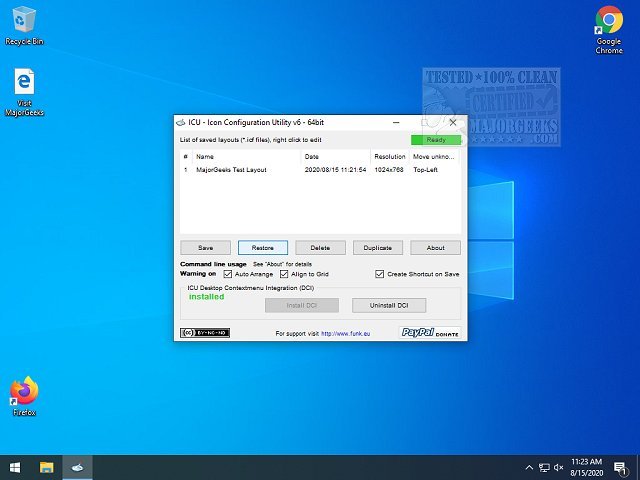
Task: Select the Firefox desktop shortcut
Action: pos(24,396)
